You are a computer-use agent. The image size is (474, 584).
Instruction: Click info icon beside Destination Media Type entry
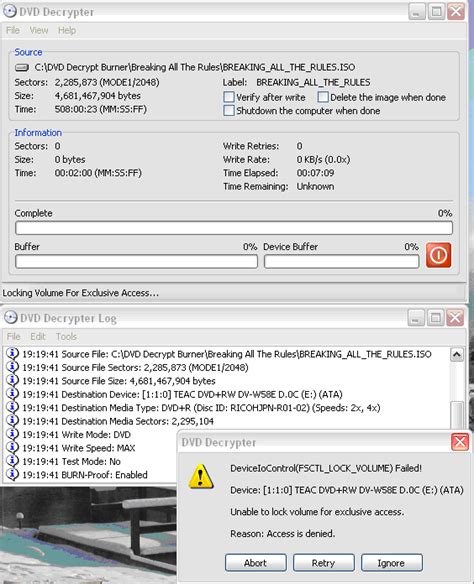pyautogui.click(x=12, y=407)
